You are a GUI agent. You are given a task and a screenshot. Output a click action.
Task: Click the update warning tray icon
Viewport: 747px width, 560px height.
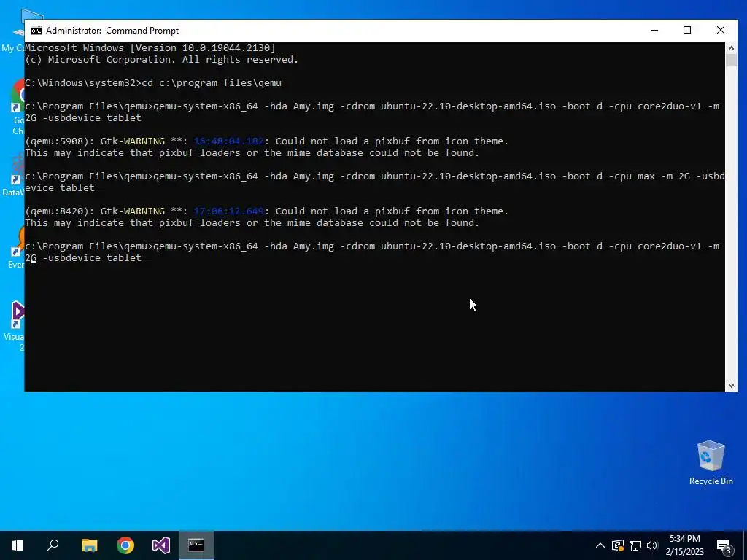coord(617,545)
